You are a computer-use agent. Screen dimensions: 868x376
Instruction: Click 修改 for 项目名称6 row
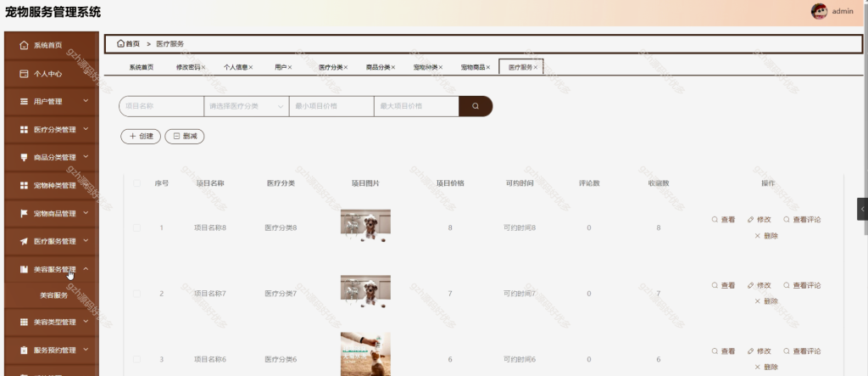(759, 351)
